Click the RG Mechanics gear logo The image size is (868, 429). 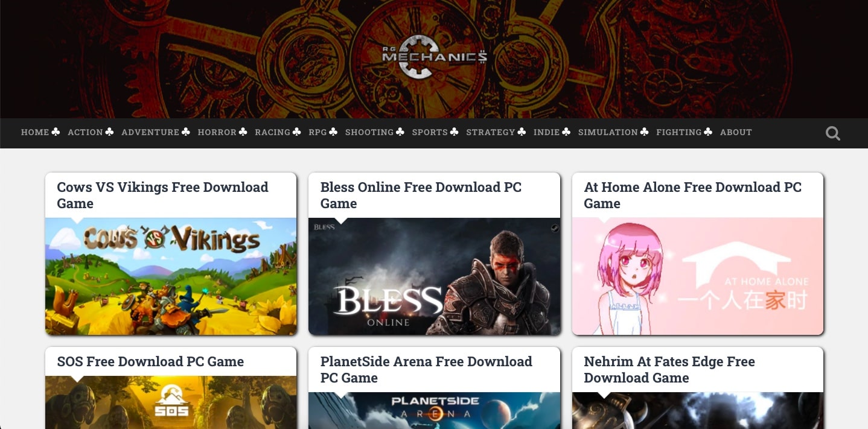434,57
